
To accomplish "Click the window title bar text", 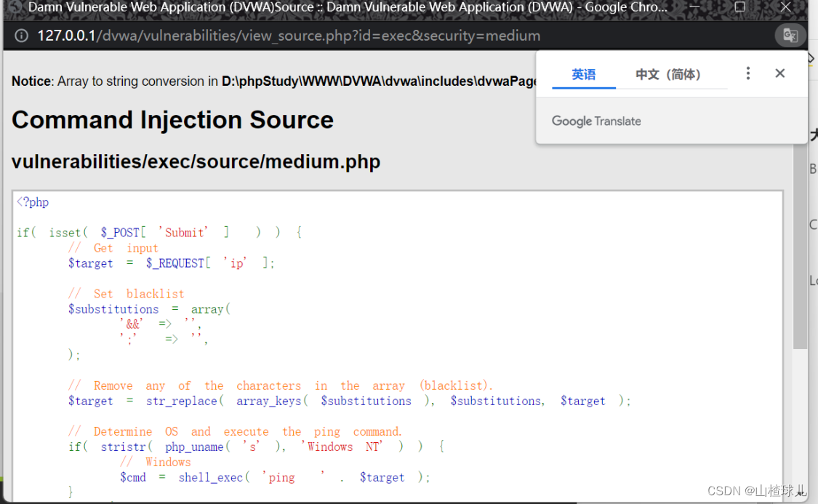I will pos(348,7).
